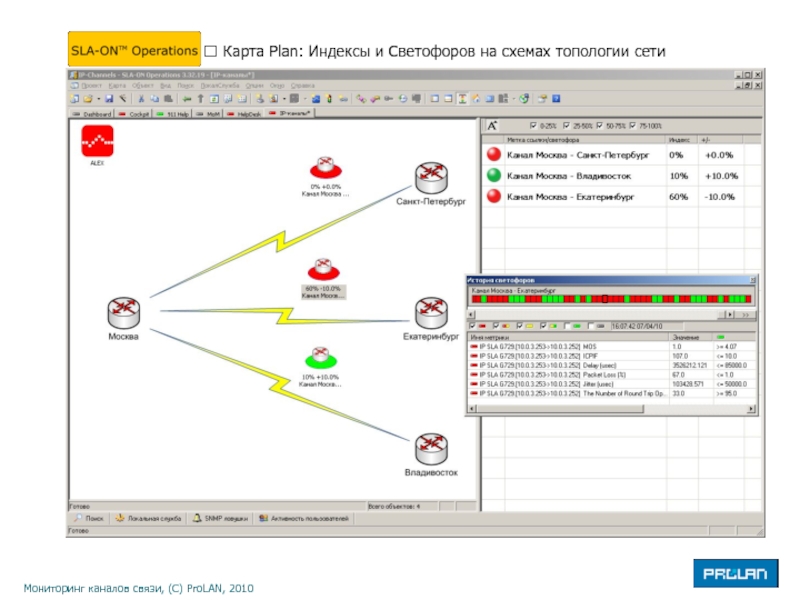Open the Карта menu
This screenshot has height=600, width=800.
click(x=117, y=86)
